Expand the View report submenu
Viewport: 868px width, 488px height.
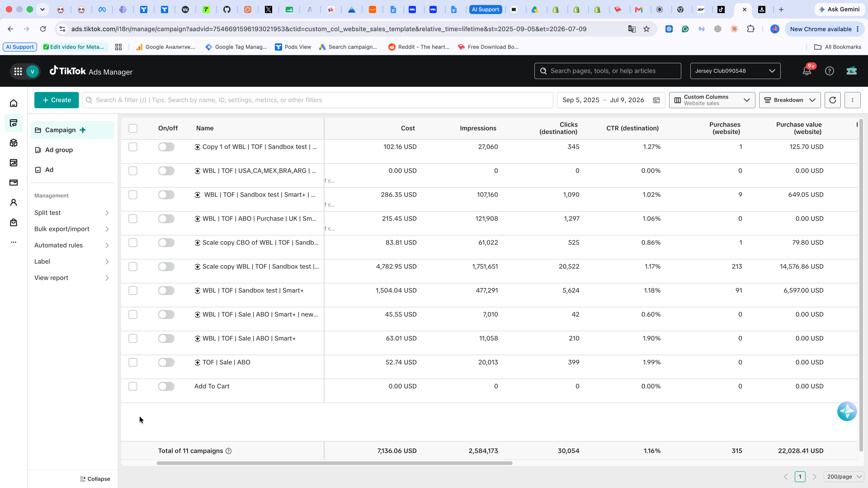(x=72, y=278)
